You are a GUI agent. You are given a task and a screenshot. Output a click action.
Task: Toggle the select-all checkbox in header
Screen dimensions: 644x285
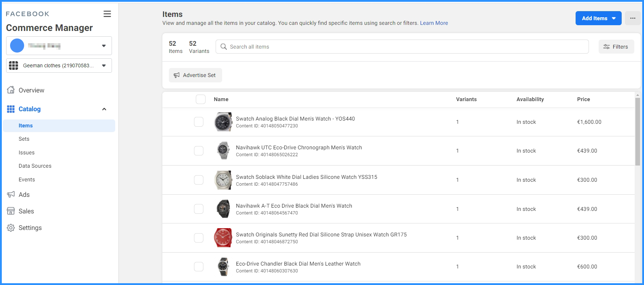tap(201, 99)
